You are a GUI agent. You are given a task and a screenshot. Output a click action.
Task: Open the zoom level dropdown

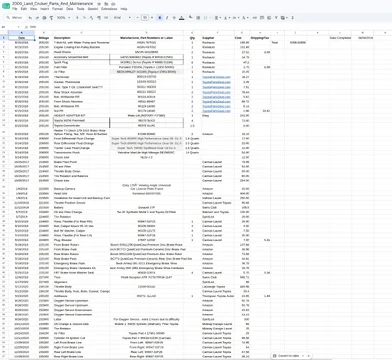(63, 18)
